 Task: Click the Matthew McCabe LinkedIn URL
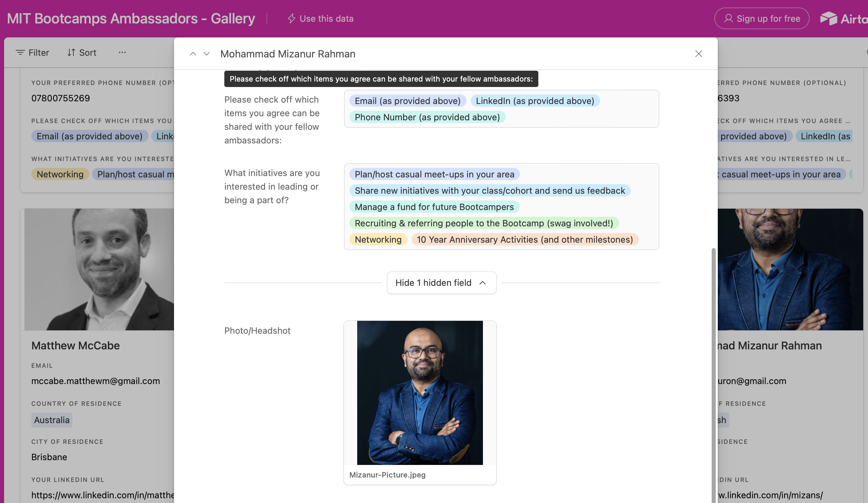103,495
